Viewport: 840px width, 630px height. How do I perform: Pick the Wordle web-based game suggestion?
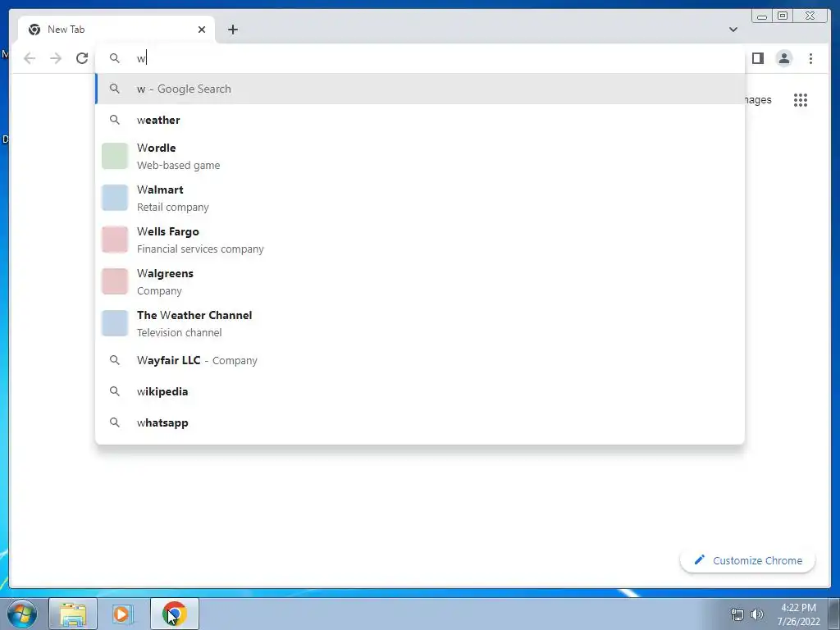[420, 157]
